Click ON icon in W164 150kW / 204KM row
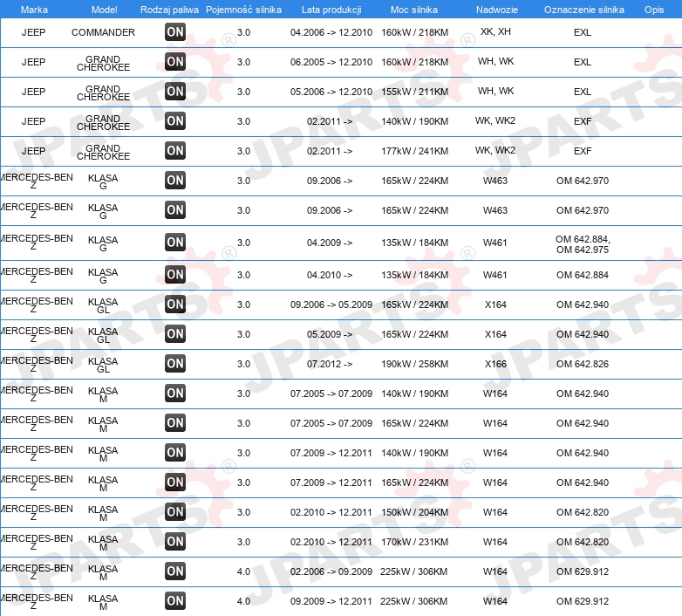This screenshot has width=682, height=616. 175,511
